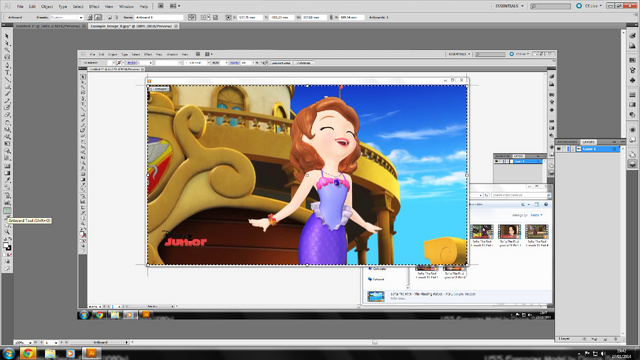Open Google Chrome from the taskbar
The image size is (640, 360).
(x=28, y=353)
